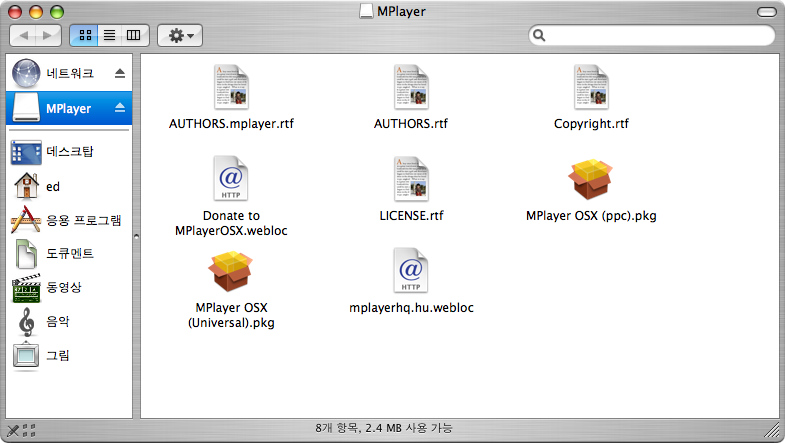
Task: Click the MPlayer title bar proxy icon
Action: 366,11
